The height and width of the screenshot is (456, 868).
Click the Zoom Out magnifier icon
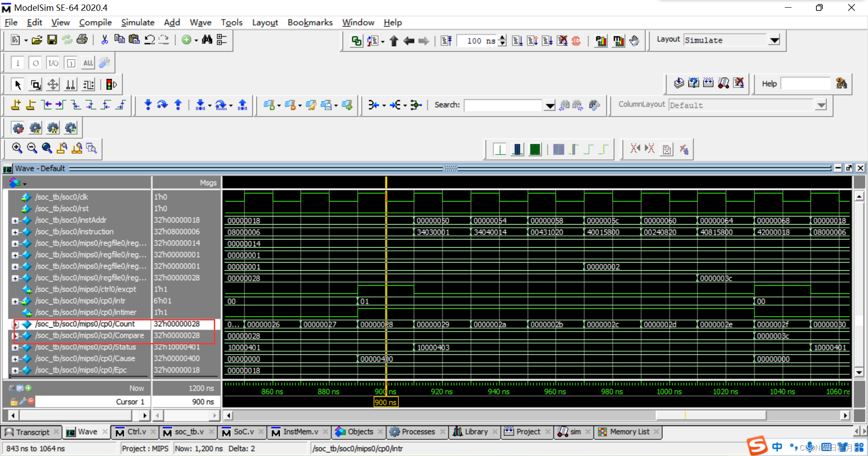(32, 148)
